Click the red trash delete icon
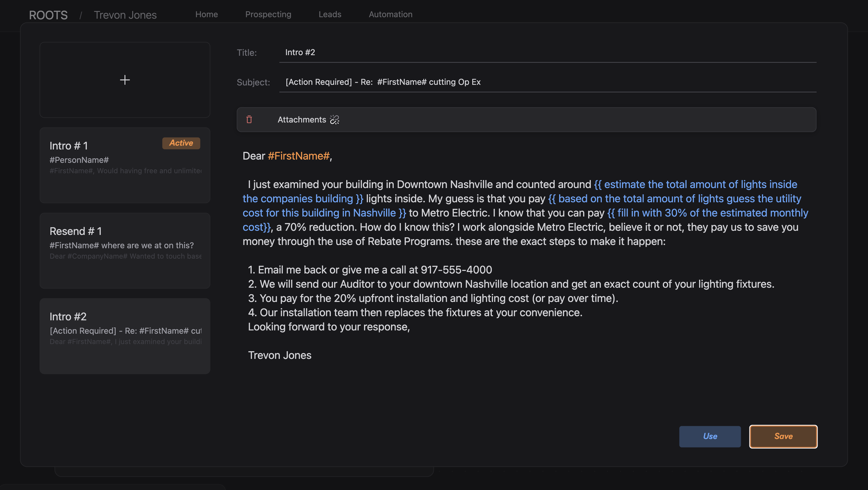Screen dimensions: 868x490 (x=249, y=119)
